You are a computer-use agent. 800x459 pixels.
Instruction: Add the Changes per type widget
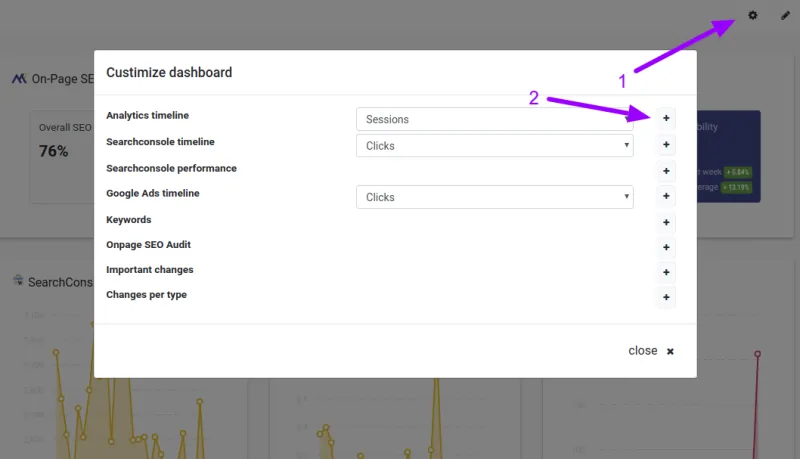[x=666, y=297]
